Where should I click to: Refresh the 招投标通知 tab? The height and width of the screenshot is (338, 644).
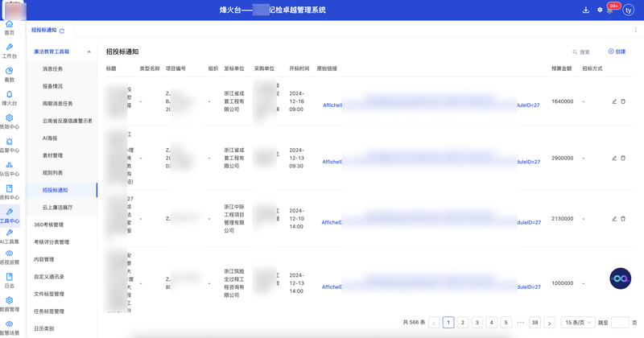pyautogui.click(x=62, y=31)
